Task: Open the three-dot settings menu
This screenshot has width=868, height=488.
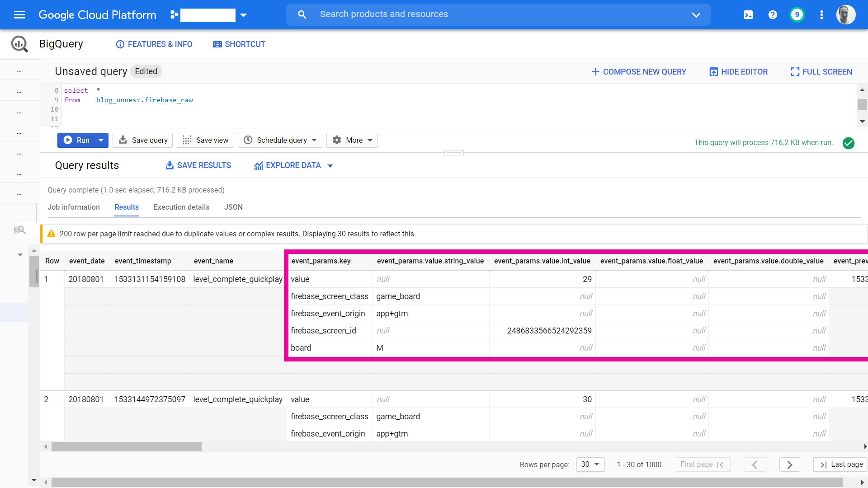Action: [x=821, y=15]
